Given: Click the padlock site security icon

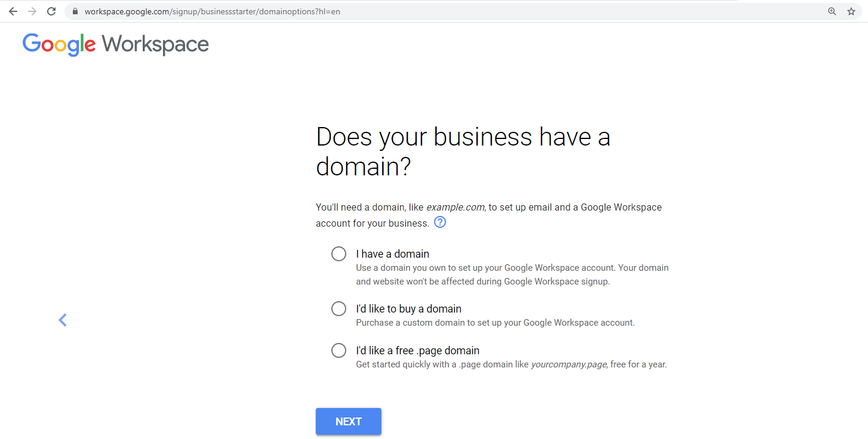Looking at the screenshot, I should [x=75, y=11].
